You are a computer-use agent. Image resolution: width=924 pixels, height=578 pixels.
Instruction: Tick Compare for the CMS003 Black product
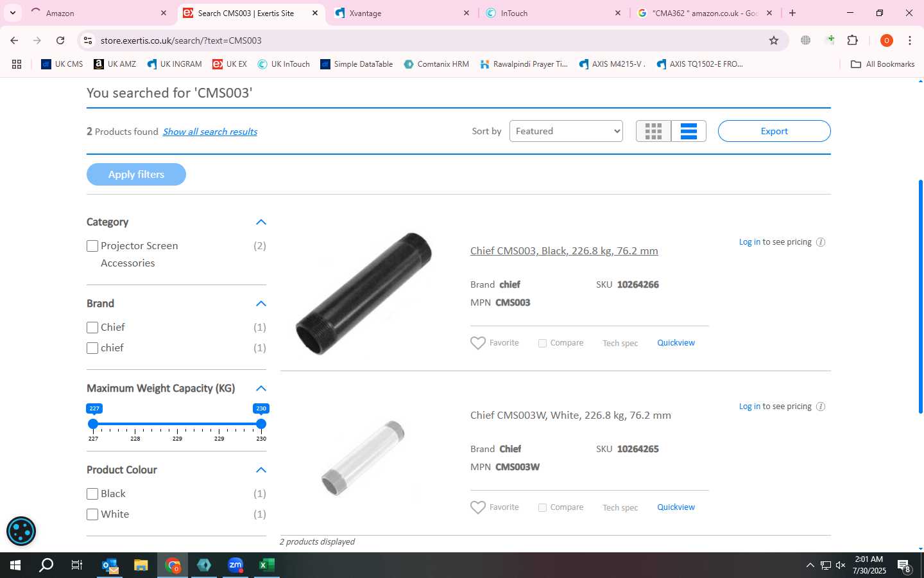click(542, 343)
